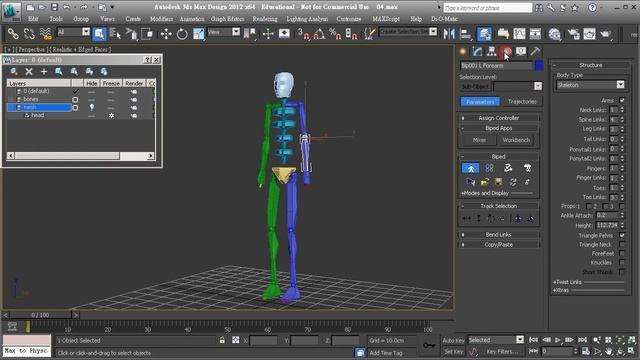Click Create New Layer in Layers dialog

point(14,72)
